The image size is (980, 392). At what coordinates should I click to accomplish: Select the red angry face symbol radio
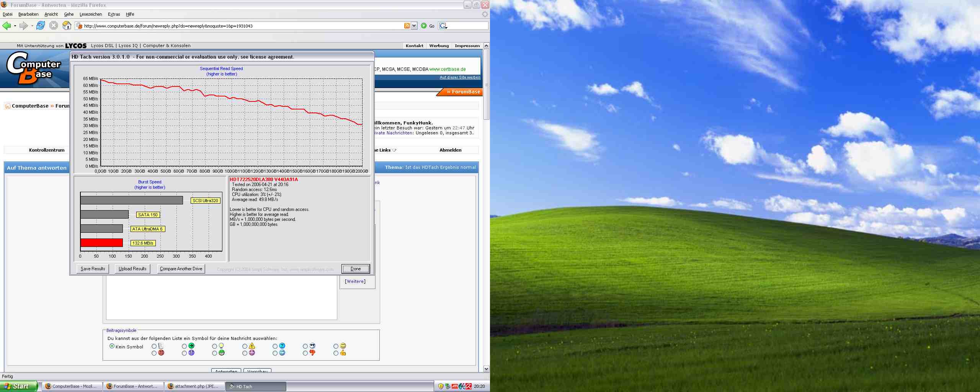[x=154, y=353]
